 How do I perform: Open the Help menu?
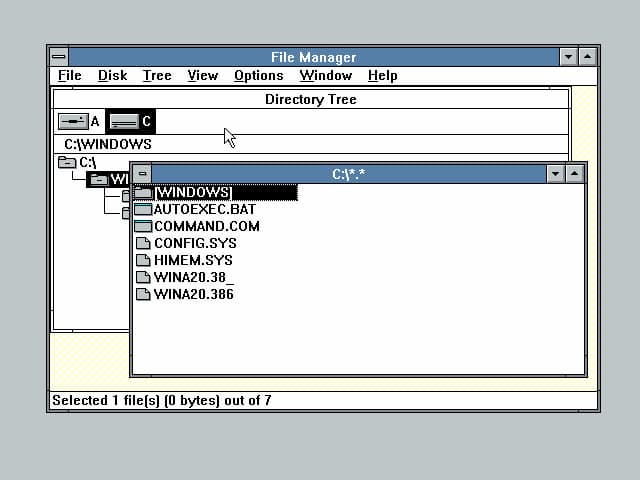tap(382, 76)
